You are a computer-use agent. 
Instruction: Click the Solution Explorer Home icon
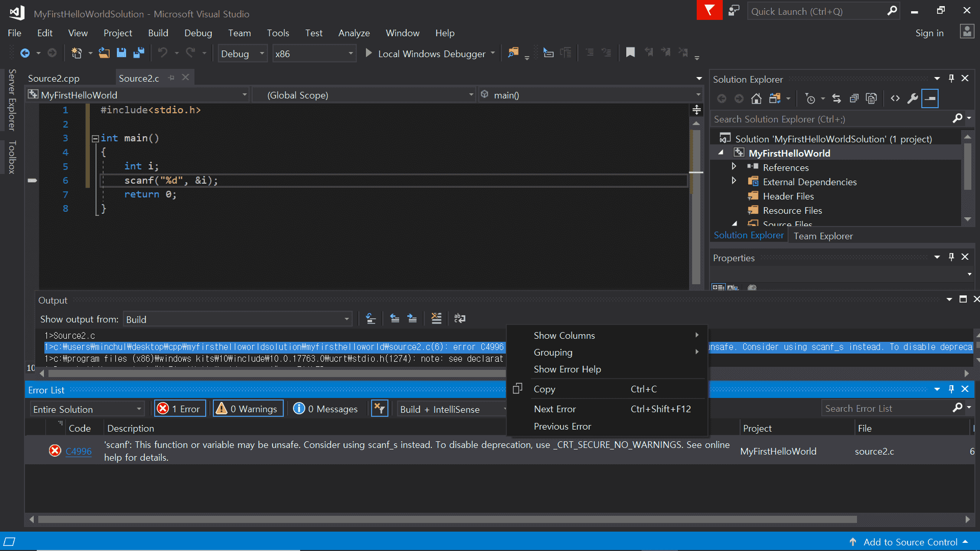click(756, 98)
